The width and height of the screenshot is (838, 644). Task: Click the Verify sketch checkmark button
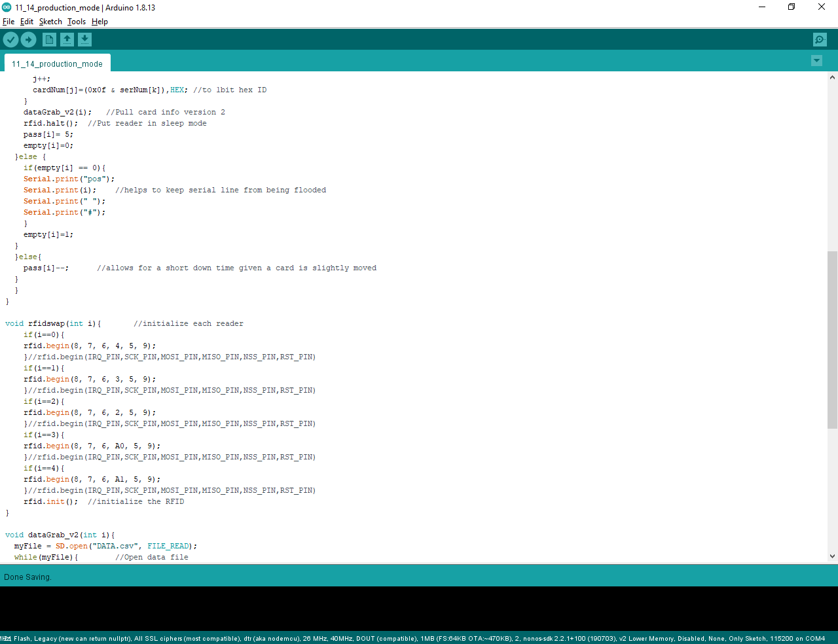(10, 40)
